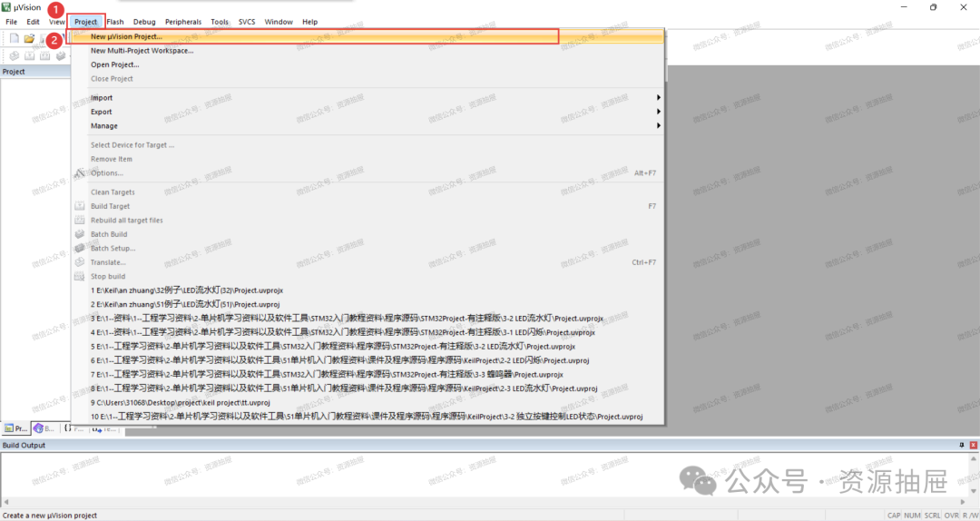Click the Open file folder toolbar icon
Viewport: 980px width, 521px height.
pyautogui.click(x=29, y=39)
